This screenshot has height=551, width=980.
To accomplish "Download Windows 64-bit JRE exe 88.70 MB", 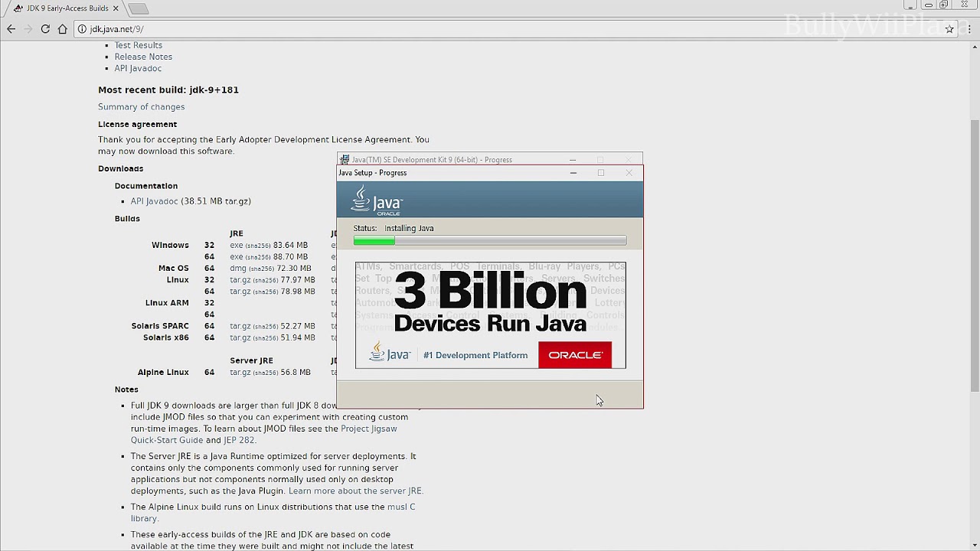I will tap(236, 257).
